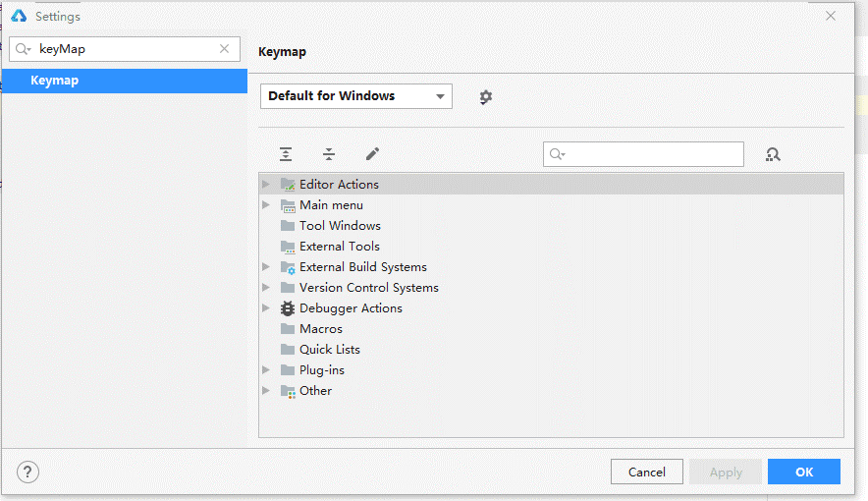Click the Editor Actions folder icon
This screenshot has width=868, height=501.
coord(288,185)
